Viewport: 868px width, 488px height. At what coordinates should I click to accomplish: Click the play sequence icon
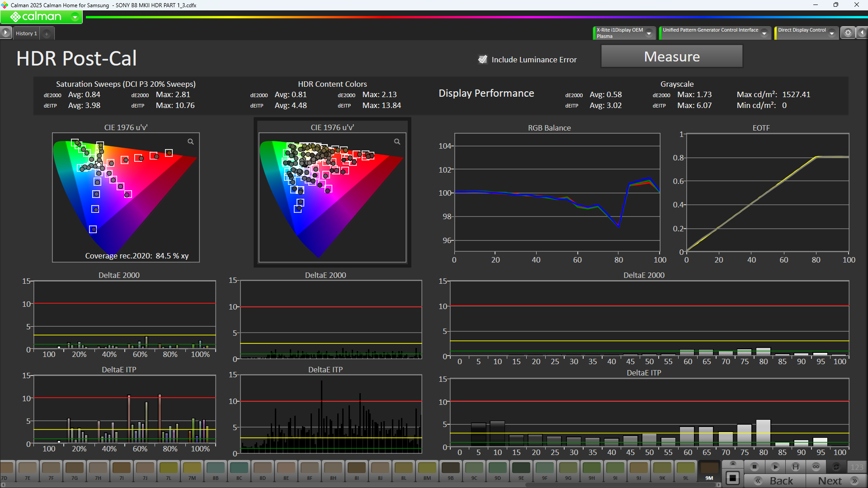click(775, 467)
